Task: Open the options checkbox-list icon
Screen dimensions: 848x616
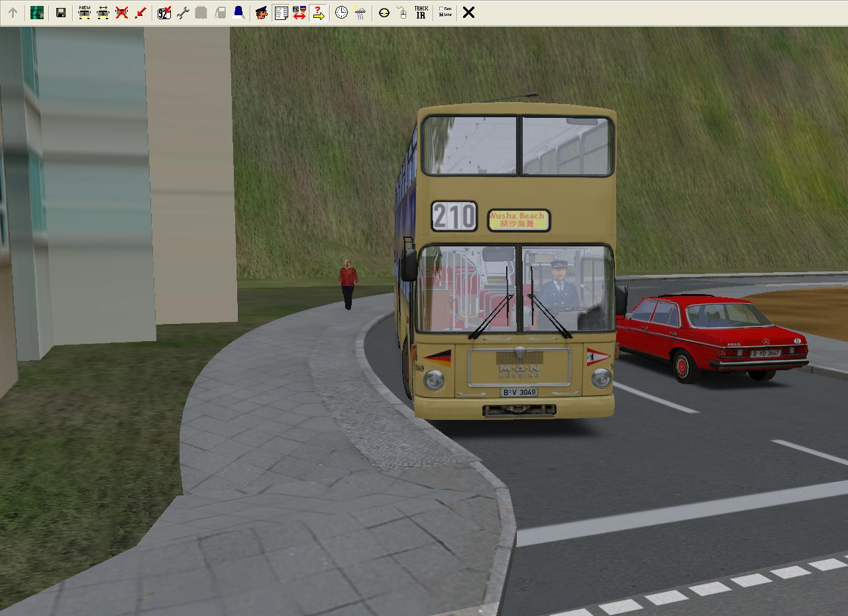Action: point(445,13)
